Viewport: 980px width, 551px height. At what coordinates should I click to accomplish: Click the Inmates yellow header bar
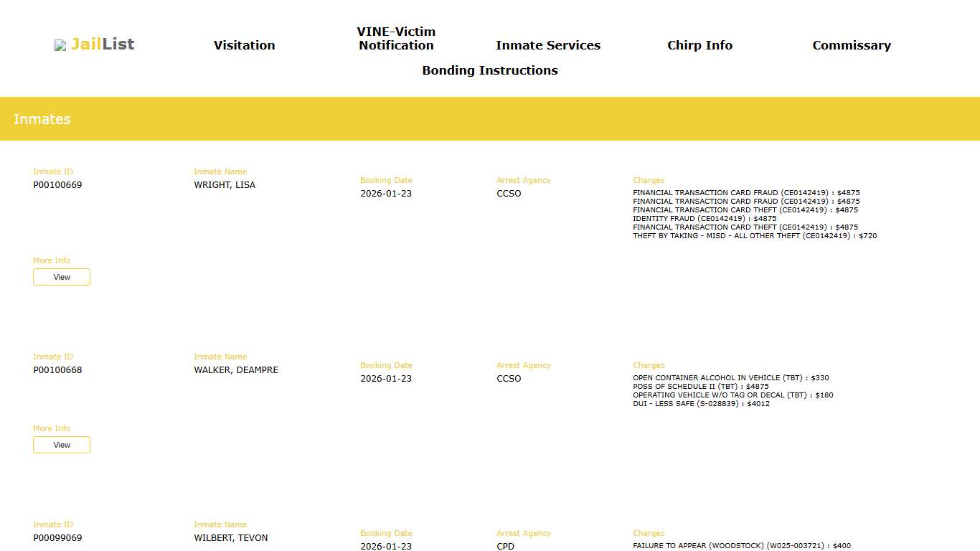(x=490, y=119)
